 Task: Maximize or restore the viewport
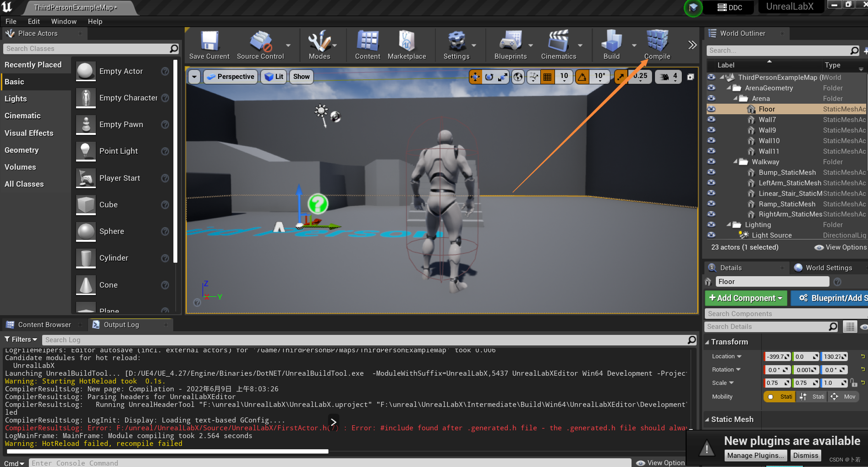pyautogui.click(x=691, y=77)
